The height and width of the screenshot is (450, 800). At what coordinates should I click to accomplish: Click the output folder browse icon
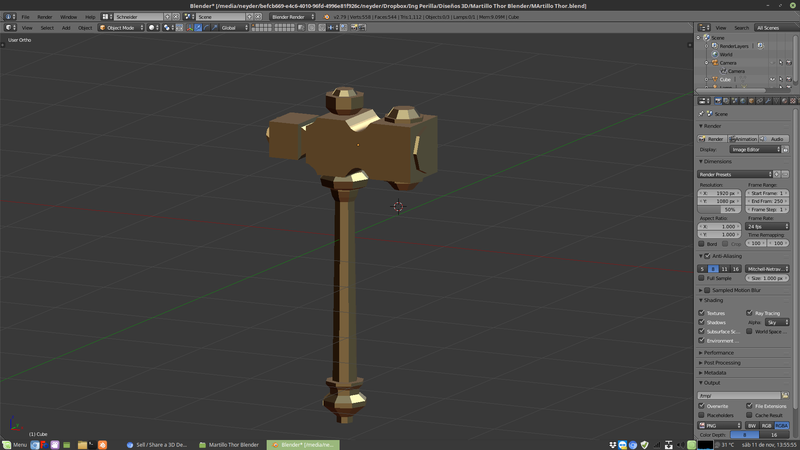pos(785,395)
